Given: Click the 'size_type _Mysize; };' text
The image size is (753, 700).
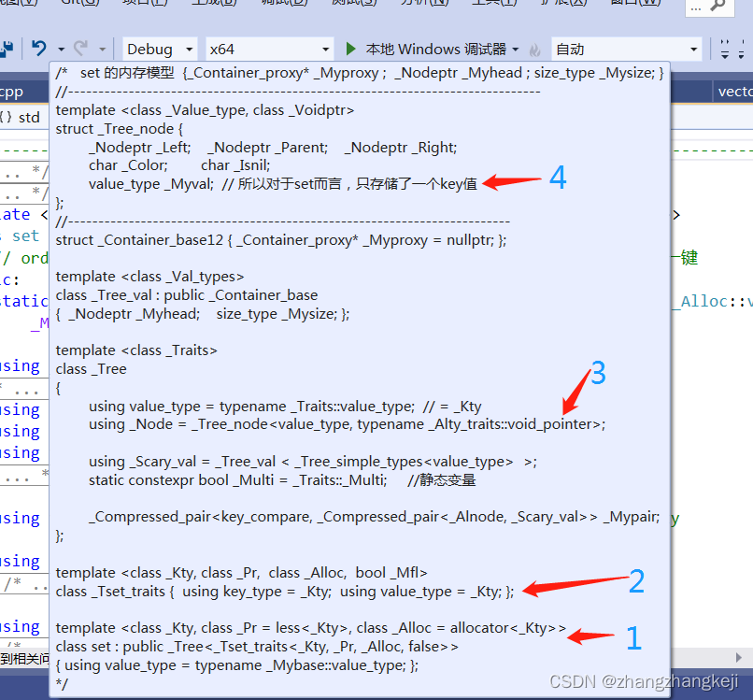Looking at the screenshot, I should (x=283, y=314).
